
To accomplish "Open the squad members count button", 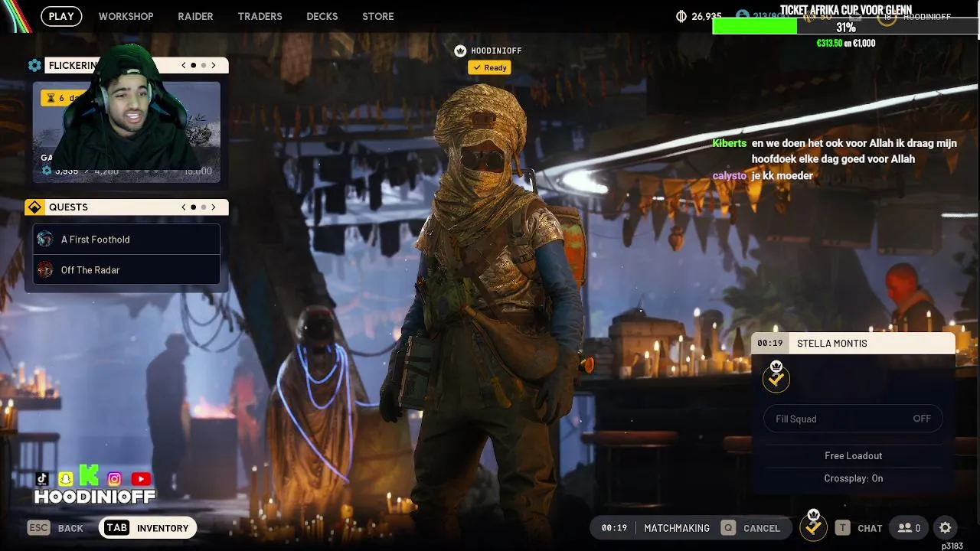I will coord(910,528).
